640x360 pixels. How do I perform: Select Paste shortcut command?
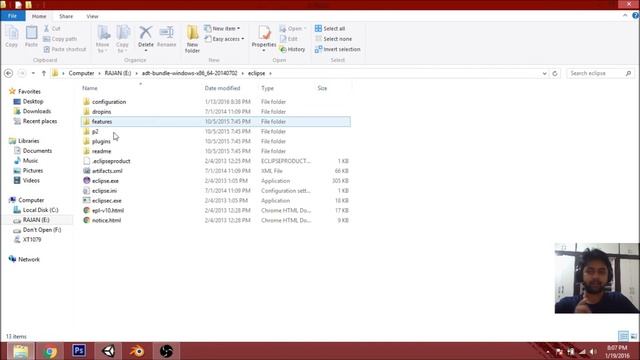(x=65, y=49)
